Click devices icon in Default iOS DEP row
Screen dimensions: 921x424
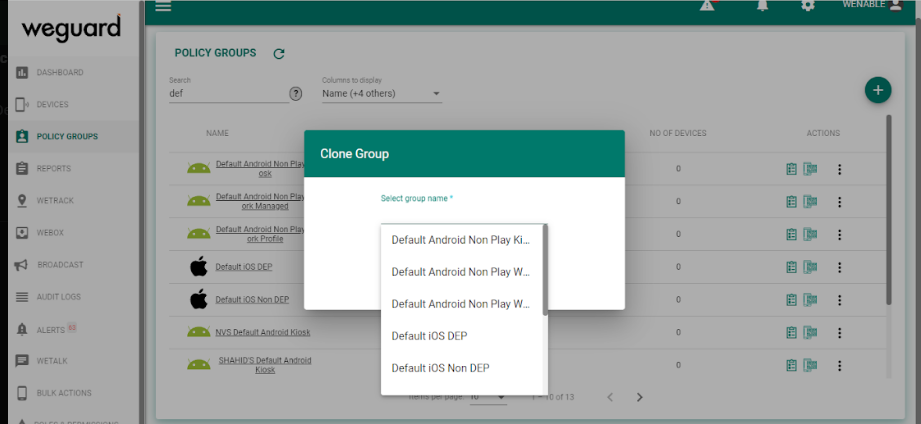(811, 267)
